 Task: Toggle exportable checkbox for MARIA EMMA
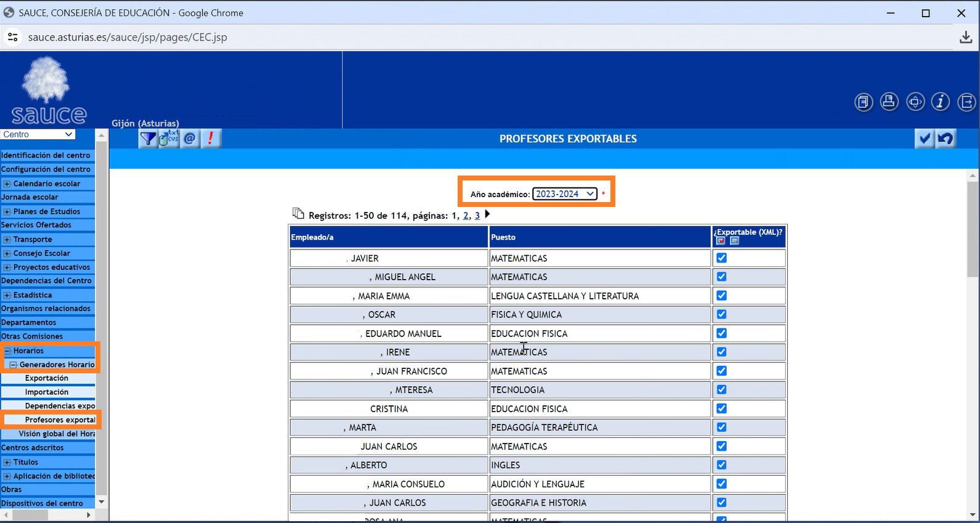(x=721, y=296)
